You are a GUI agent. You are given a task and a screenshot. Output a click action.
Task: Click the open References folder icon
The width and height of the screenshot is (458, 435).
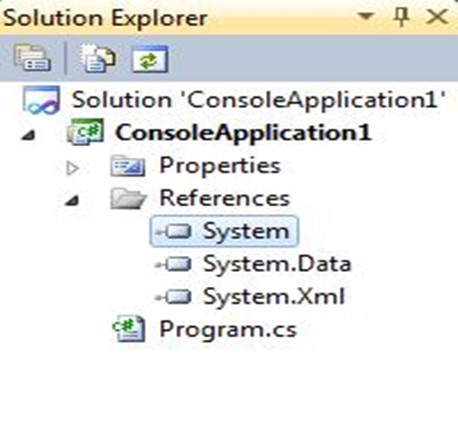[x=128, y=198]
